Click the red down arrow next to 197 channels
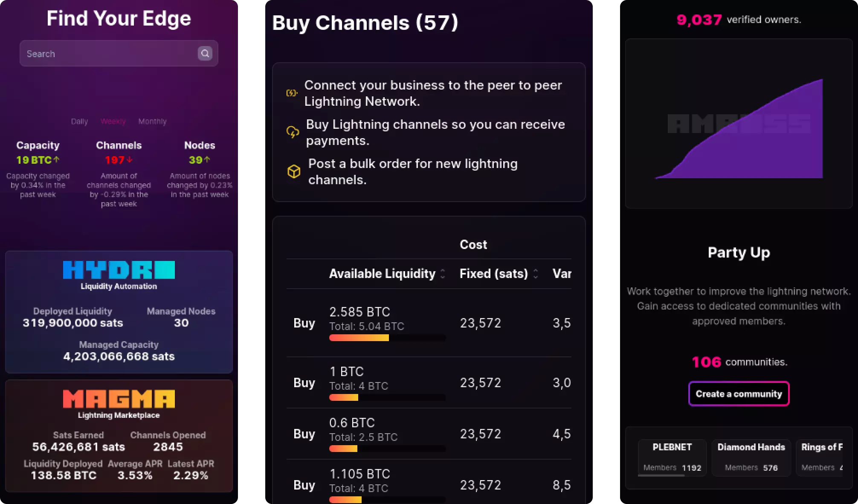The width and height of the screenshot is (858, 504). tap(130, 159)
